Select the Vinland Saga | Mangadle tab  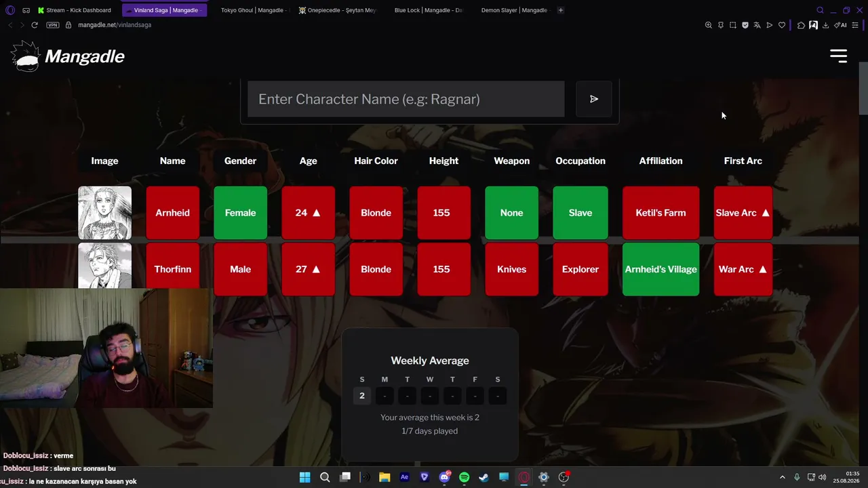pyautogui.click(x=165, y=10)
